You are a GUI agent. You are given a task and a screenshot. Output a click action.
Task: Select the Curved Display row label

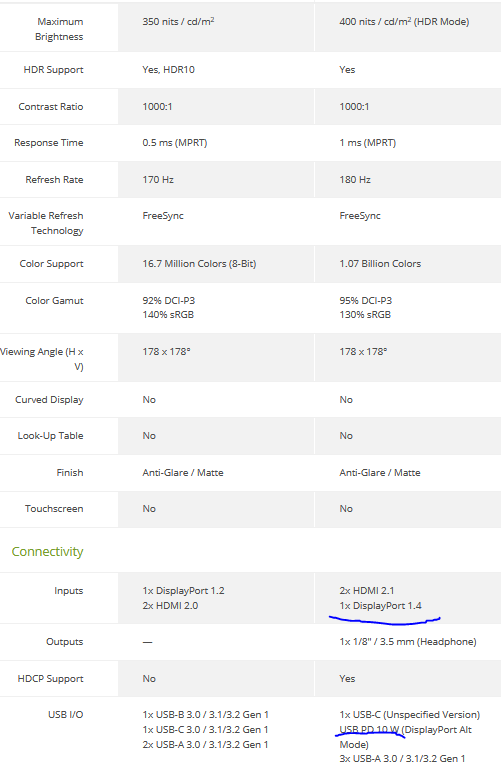(x=49, y=399)
